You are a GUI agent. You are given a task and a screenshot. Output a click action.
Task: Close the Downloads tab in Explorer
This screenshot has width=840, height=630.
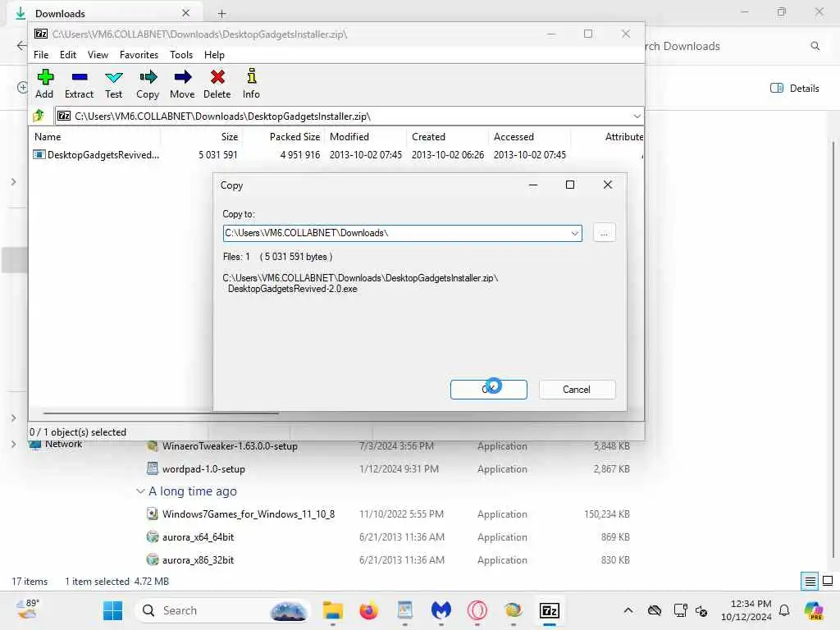(185, 13)
